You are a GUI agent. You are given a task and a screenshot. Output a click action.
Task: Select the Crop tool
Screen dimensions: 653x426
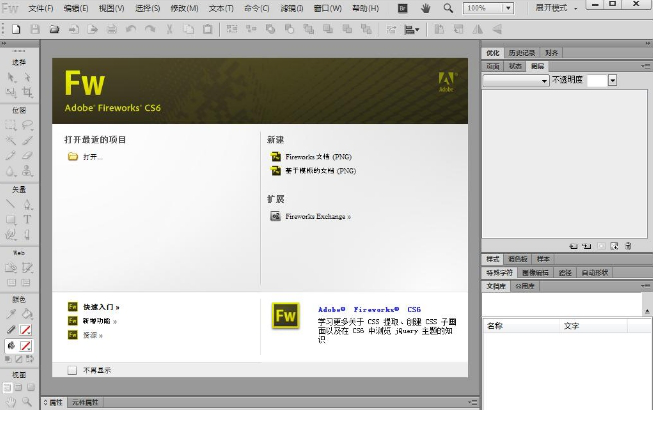[27, 92]
